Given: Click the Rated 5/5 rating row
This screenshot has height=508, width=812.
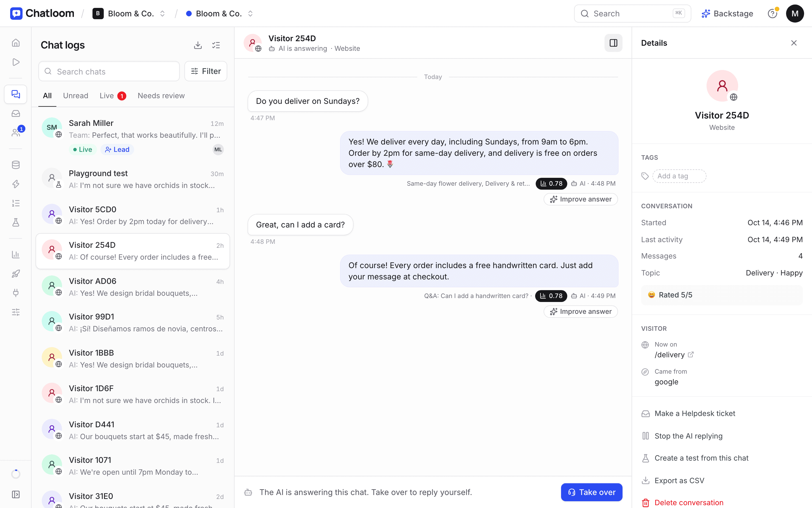Looking at the screenshot, I should pyautogui.click(x=722, y=295).
